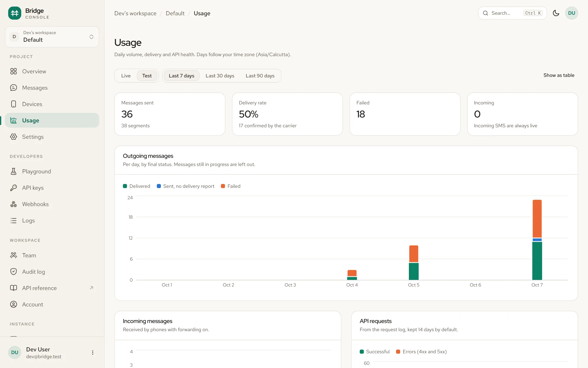This screenshot has height=368, width=588.
Task: Click the Messages sent card
Action: pos(170,114)
